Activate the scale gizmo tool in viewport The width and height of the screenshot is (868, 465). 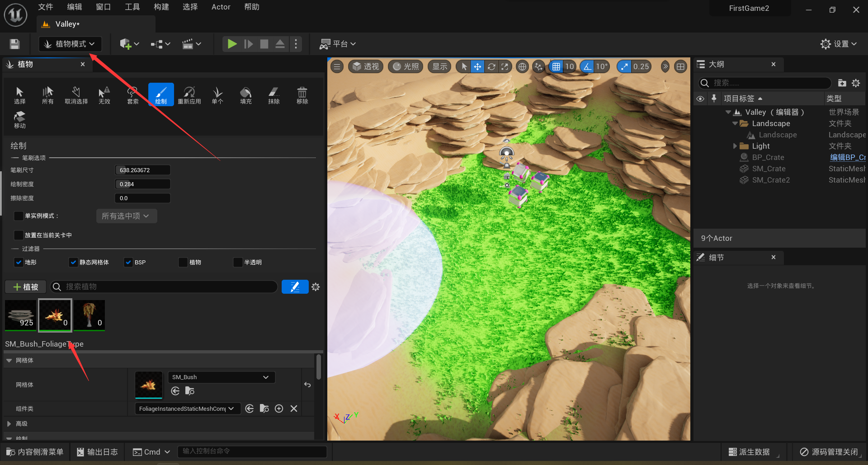505,67
